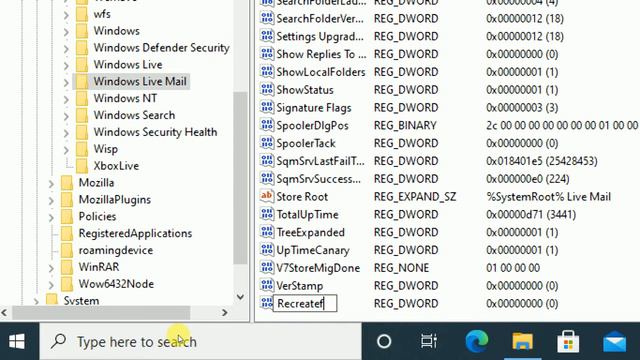Select the roamingdevice key
Screen dimensions: 640x360
[x=116, y=250]
